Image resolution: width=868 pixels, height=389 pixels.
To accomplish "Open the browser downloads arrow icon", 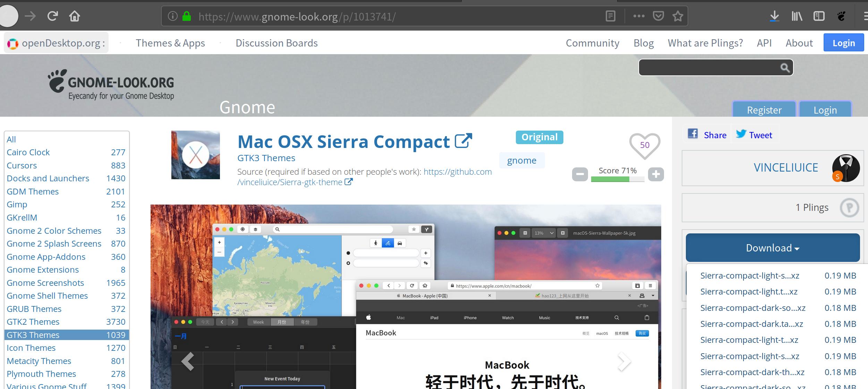I will 774,16.
